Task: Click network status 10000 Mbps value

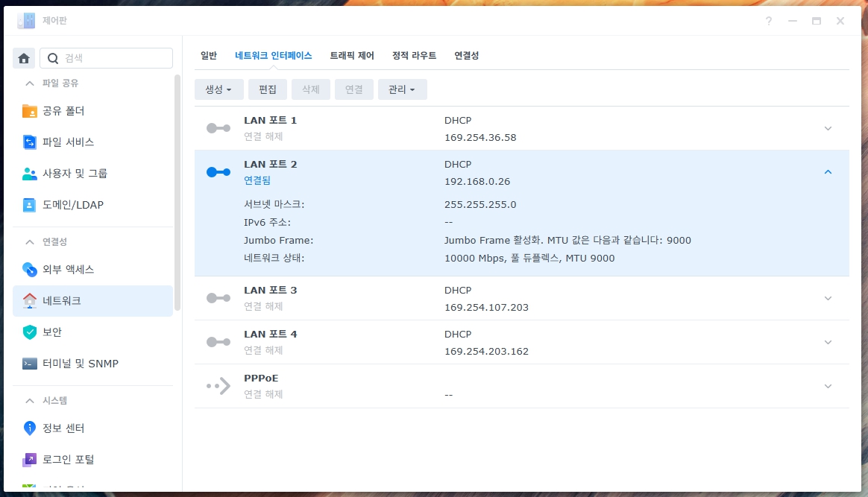Action: [529, 258]
